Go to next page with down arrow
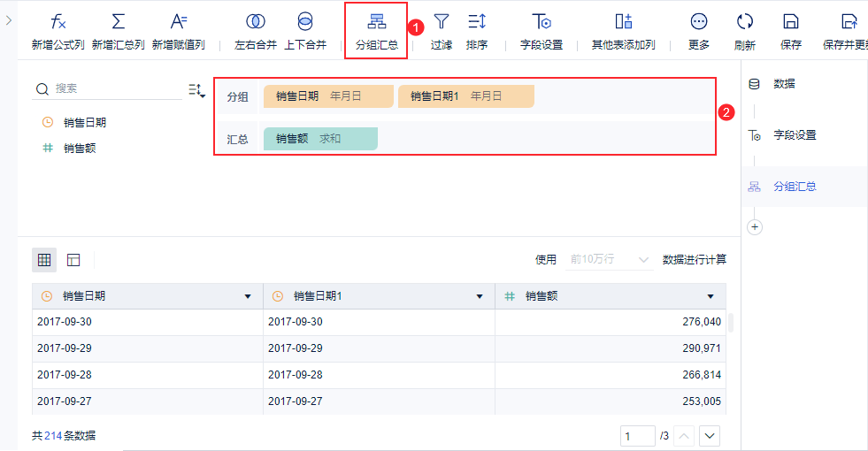 (710, 436)
